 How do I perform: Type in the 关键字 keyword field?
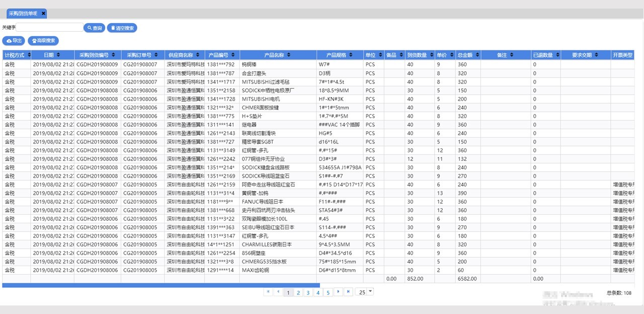click(49, 28)
